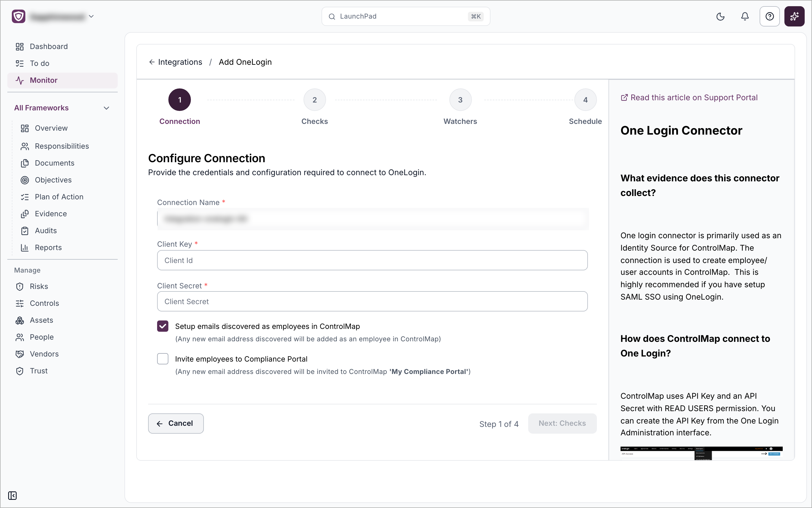The height and width of the screenshot is (508, 812).
Task: Open notifications via the bell icon
Action: coord(745,16)
